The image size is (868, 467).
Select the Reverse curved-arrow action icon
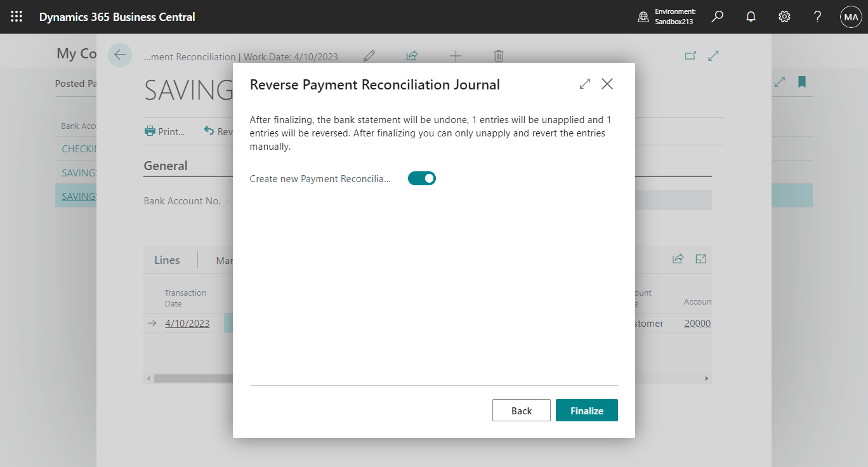[209, 131]
